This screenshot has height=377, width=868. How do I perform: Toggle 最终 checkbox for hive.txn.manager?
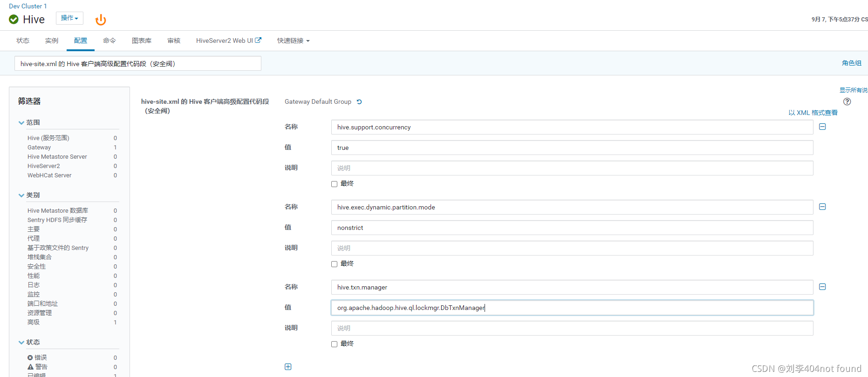click(334, 344)
